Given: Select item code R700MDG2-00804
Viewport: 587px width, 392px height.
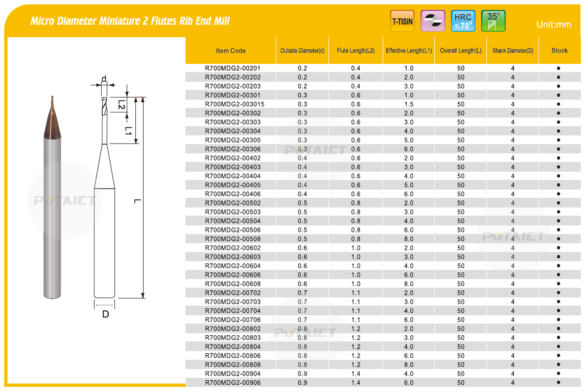Looking at the screenshot, I should click(232, 347).
